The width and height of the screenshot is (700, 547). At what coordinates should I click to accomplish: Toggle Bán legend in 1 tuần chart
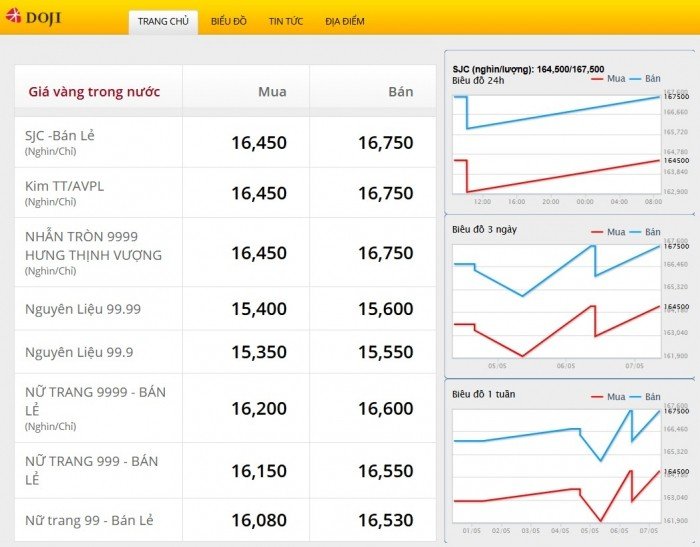point(645,397)
